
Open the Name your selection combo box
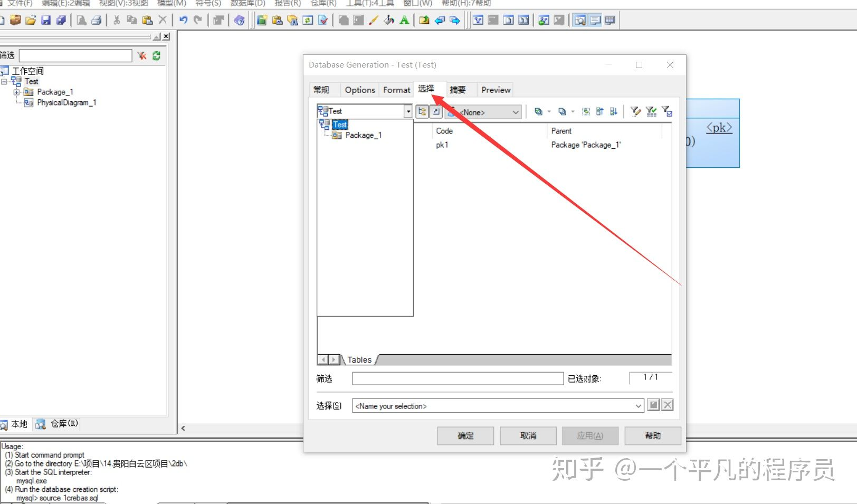point(498,406)
